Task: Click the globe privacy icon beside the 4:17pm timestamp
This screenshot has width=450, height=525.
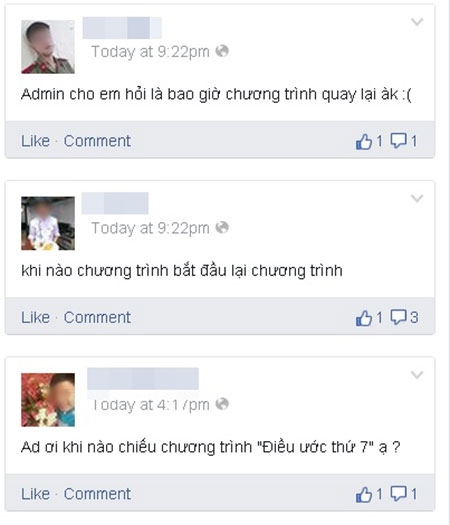Action: 222,404
